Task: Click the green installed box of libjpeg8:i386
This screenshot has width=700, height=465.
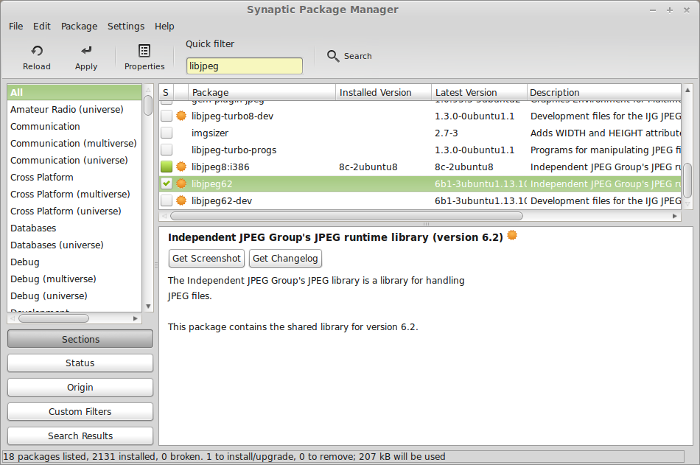Action: (x=167, y=167)
